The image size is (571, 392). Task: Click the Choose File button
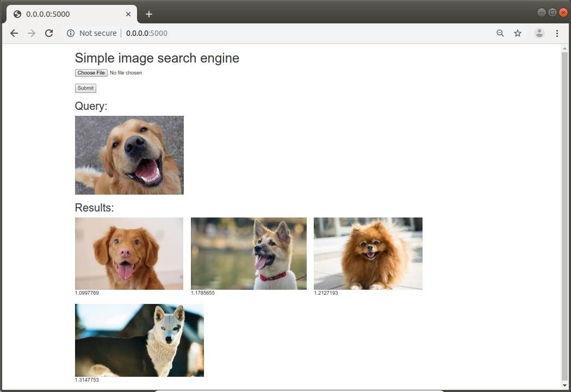90,72
